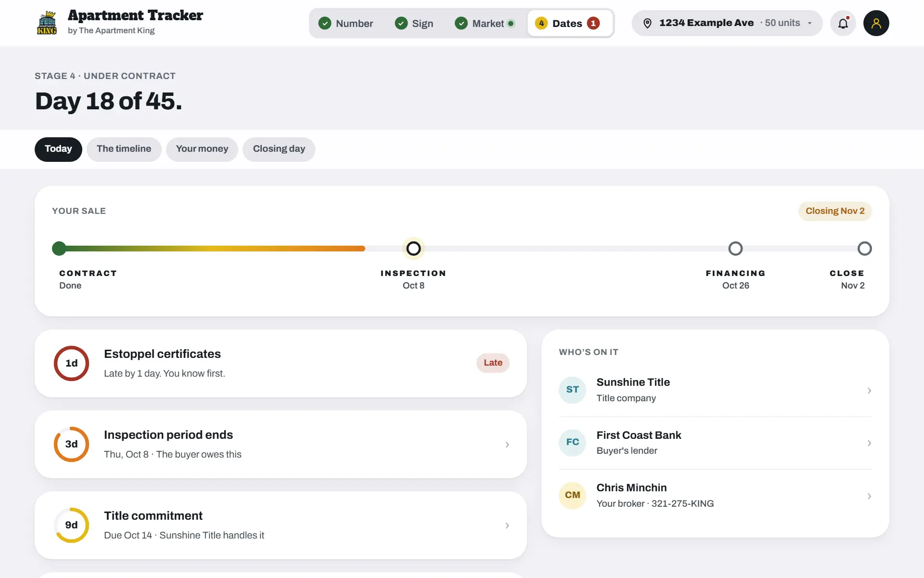Click the yellow step 4 badge on Dates

(x=541, y=23)
